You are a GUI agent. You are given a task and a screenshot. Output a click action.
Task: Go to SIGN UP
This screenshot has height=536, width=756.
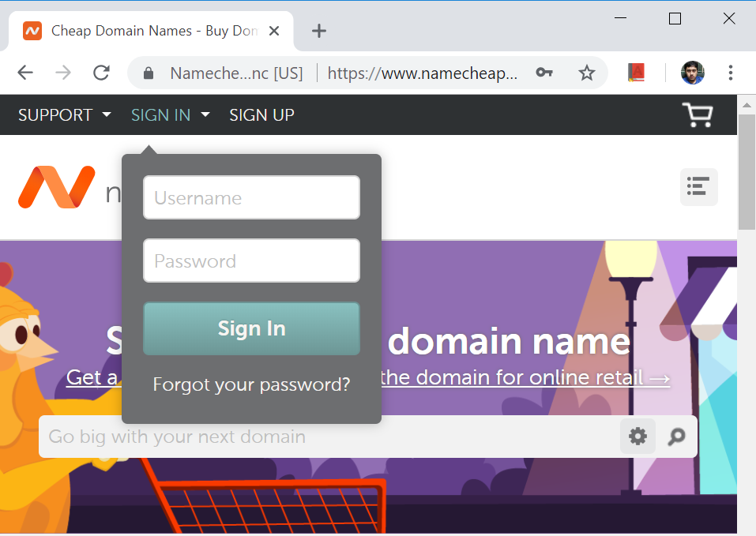[261, 115]
